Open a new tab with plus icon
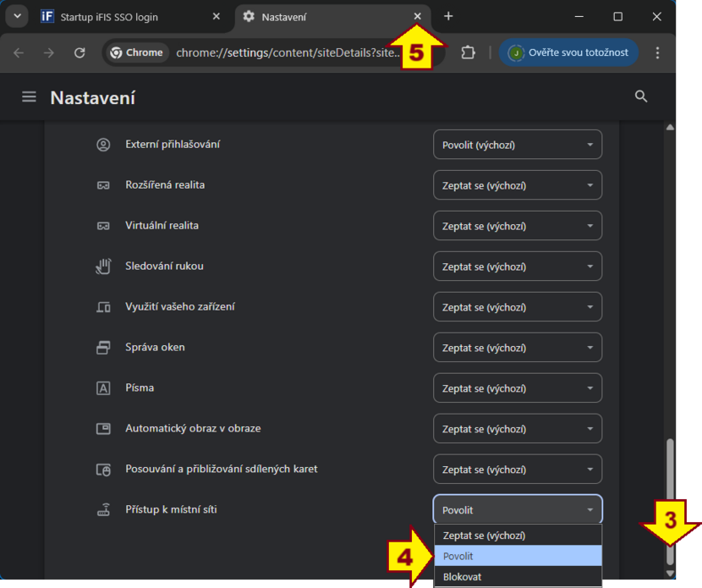This screenshot has width=702, height=588. click(448, 16)
